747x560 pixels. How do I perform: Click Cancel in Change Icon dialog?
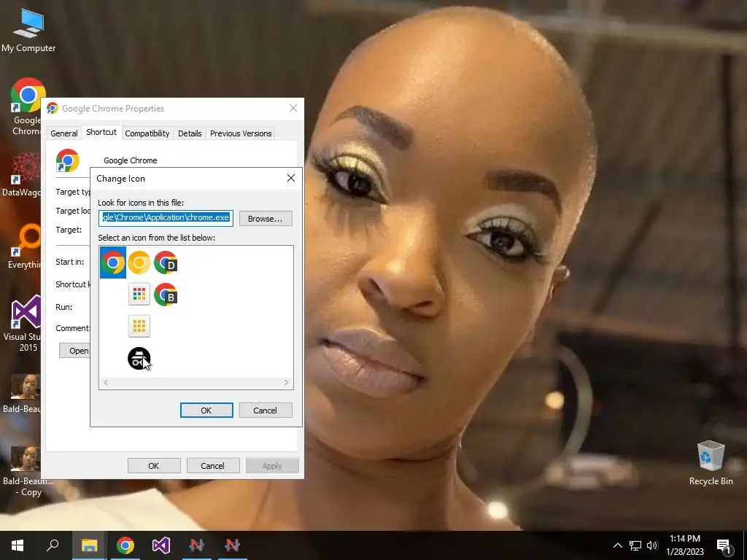[266, 410]
